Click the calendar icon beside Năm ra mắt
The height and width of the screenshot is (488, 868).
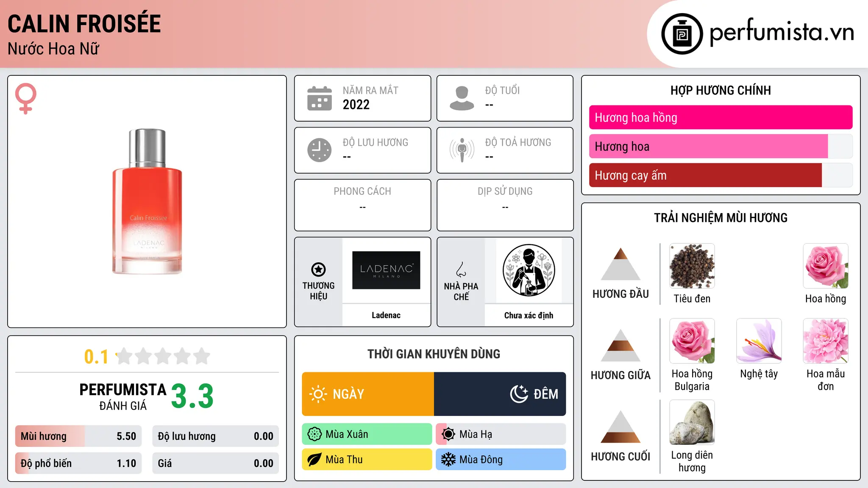320,98
